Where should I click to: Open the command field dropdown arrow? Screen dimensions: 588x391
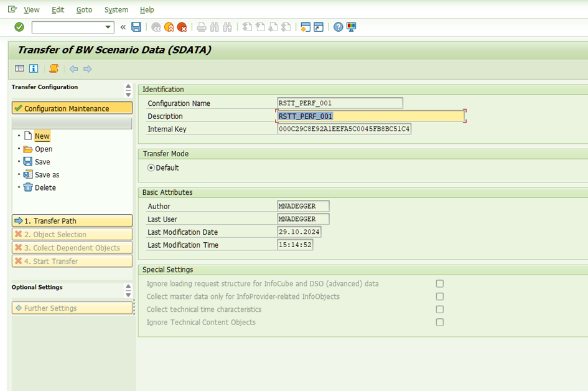[x=109, y=27]
